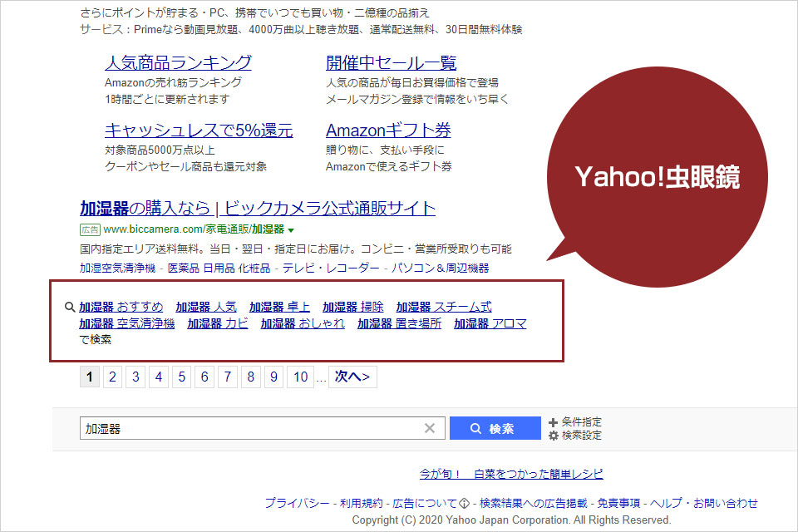Open 人気商品ランキング link

[178, 62]
